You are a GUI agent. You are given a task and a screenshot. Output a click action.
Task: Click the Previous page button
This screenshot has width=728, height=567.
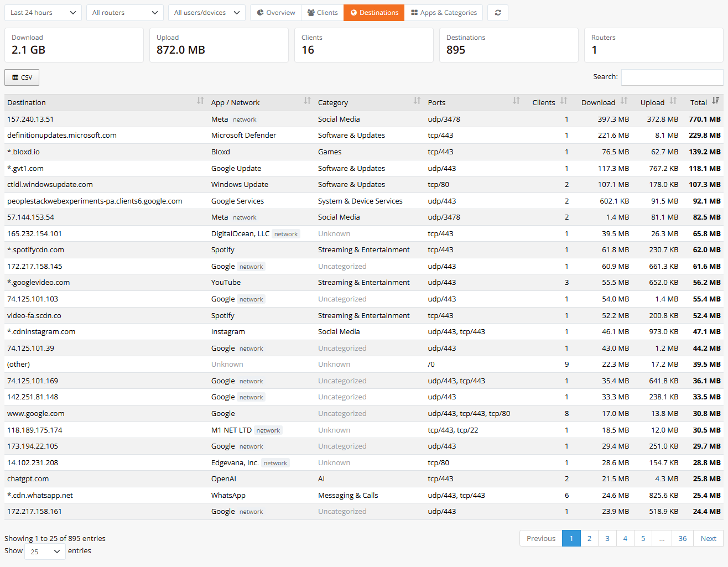[541, 538]
